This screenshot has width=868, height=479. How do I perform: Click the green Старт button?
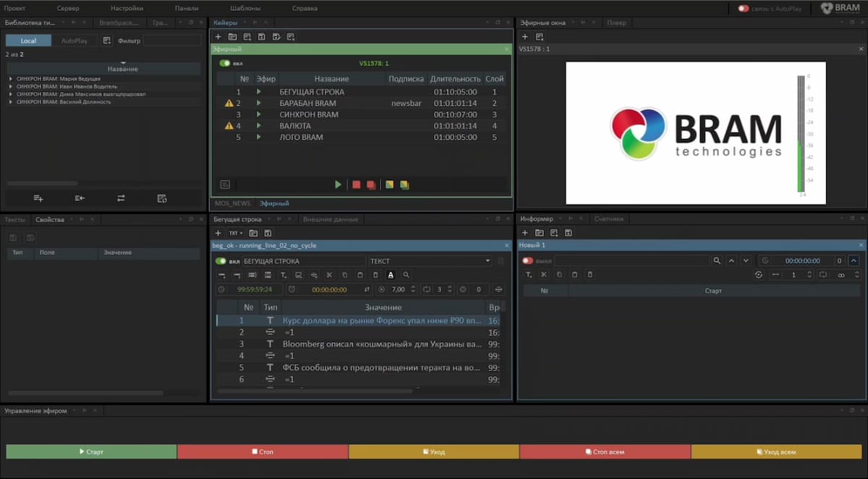coord(91,452)
